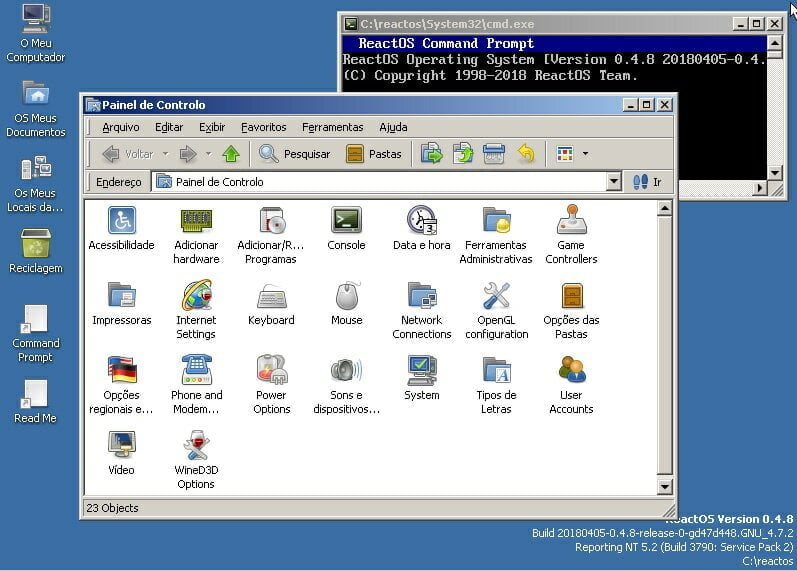Click the Copy To toolbar icon
Image resolution: width=797 pixels, height=571 pixels.
coord(463,154)
